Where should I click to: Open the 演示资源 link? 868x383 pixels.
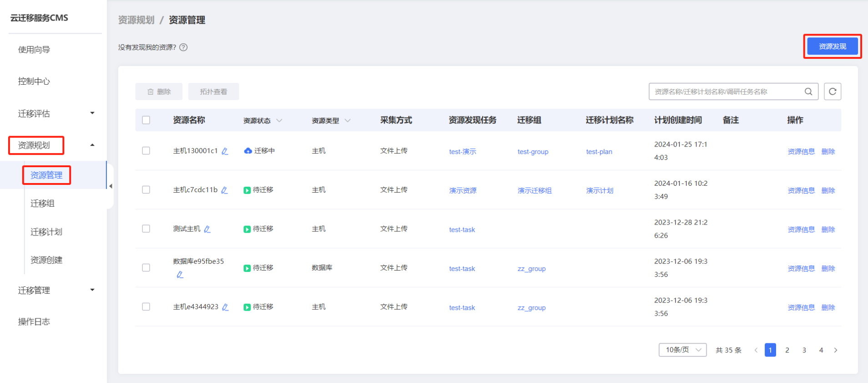tap(463, 191)
